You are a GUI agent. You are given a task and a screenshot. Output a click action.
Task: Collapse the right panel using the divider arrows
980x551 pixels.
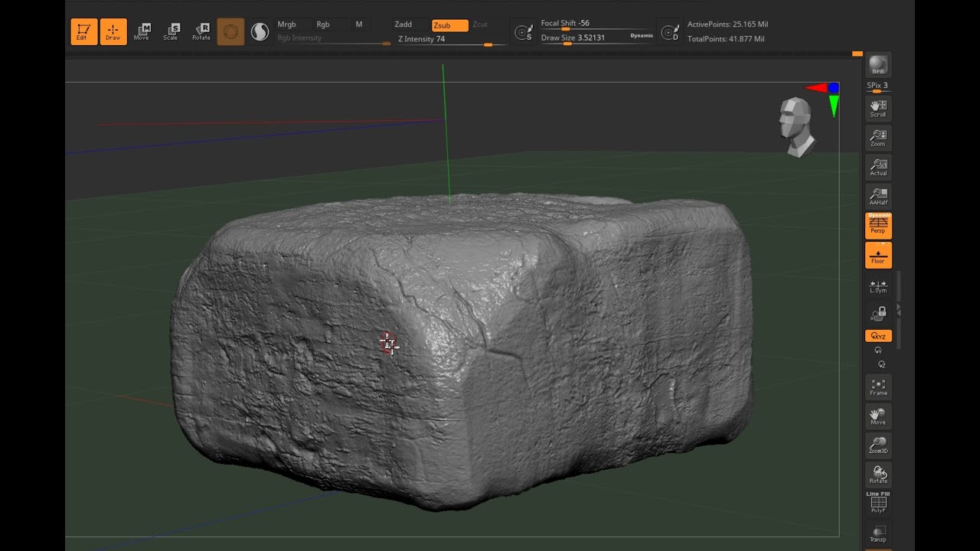point(899,309)
